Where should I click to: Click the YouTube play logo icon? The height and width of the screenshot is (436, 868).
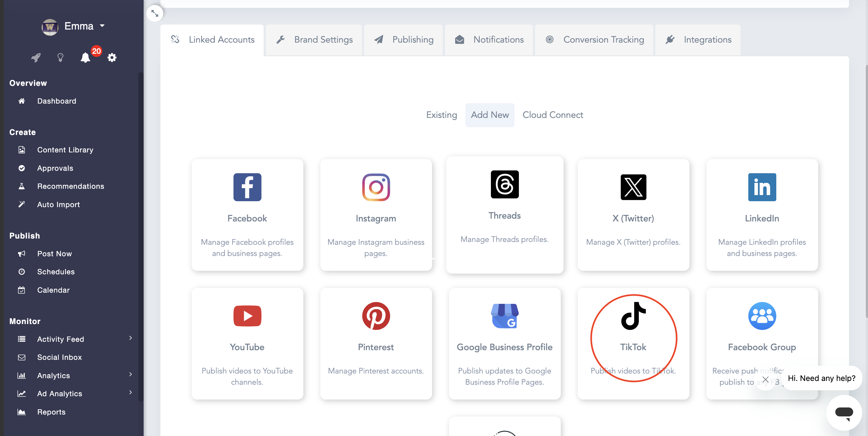click(247, 316)
